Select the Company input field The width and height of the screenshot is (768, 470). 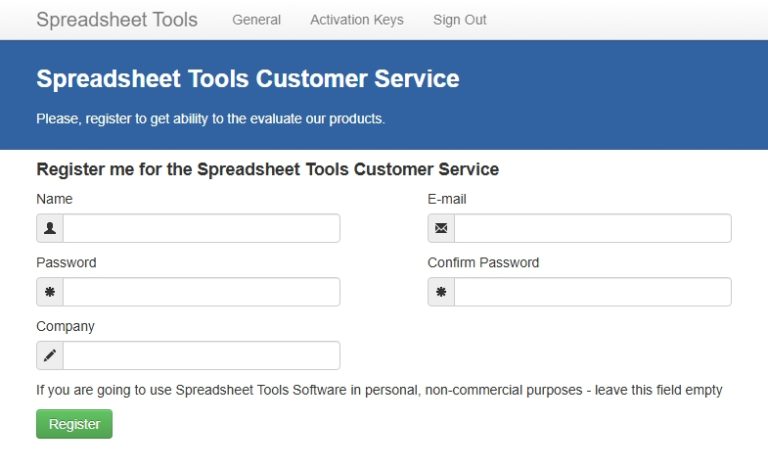pos(201,356)
